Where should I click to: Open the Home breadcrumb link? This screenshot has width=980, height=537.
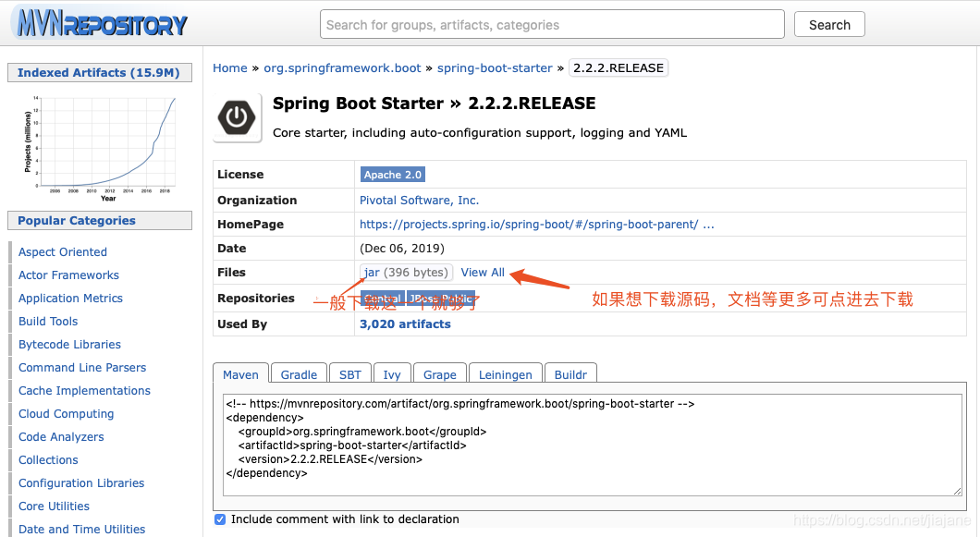[x=230, y=67]
